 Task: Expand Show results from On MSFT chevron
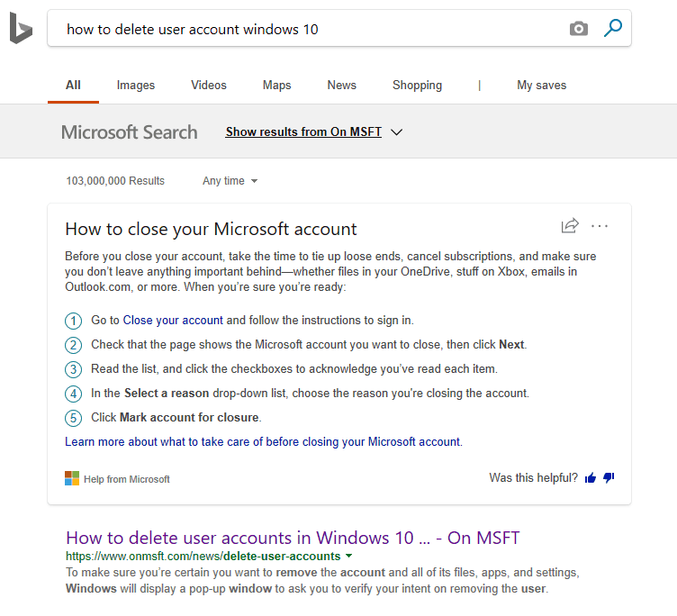pyautogui.click(x=397, y=132)
